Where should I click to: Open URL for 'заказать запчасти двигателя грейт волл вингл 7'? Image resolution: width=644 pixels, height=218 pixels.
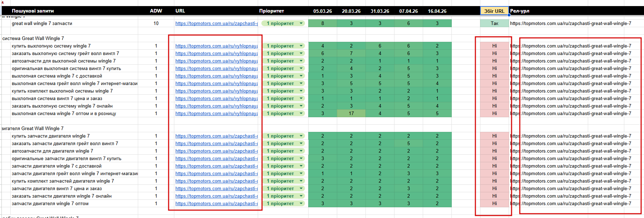216,143
